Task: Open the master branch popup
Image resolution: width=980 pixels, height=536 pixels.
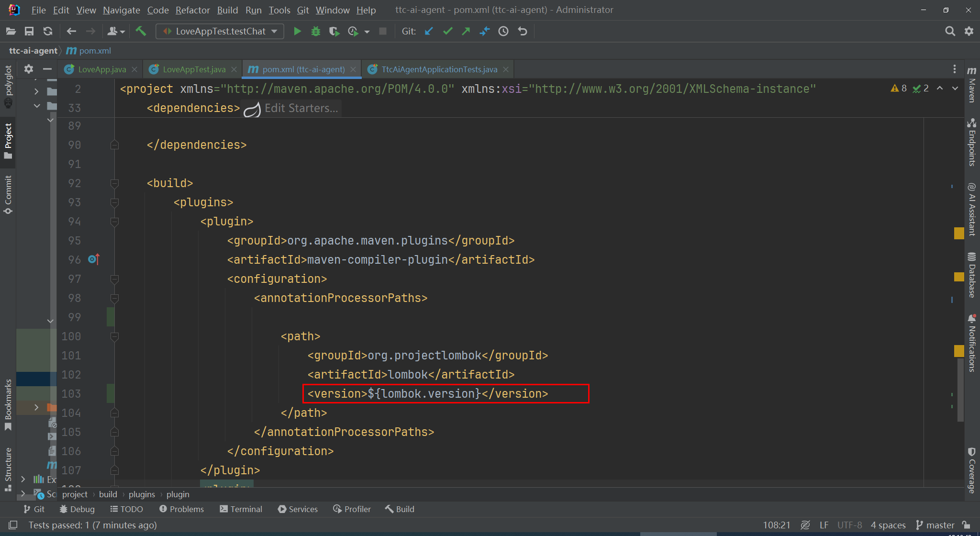Action: click(939, 525)
